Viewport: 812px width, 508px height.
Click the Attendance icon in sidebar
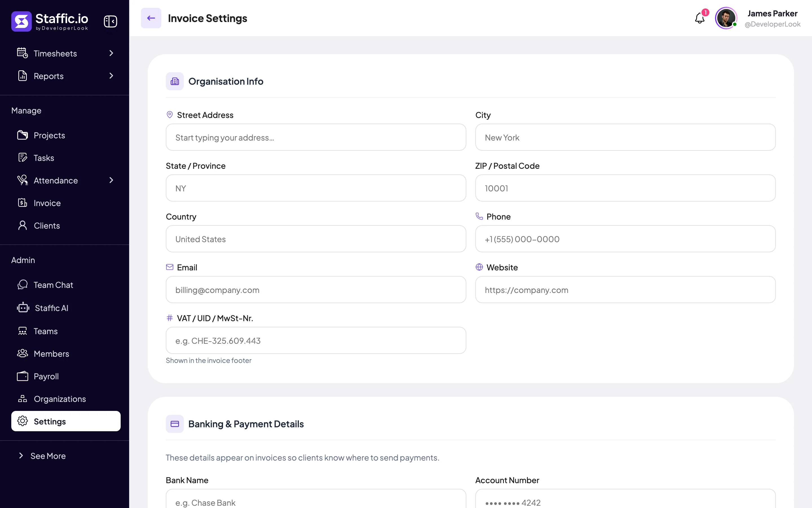point(23,180)
